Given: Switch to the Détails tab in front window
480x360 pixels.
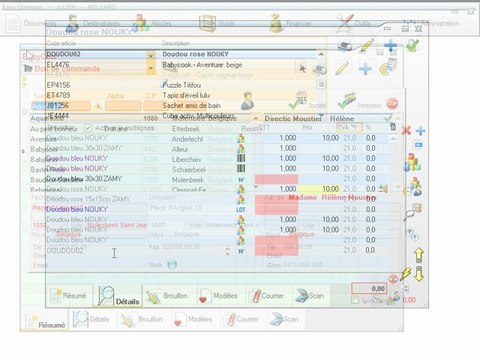Looking at the screenshot, I should [x=118, y=296].
